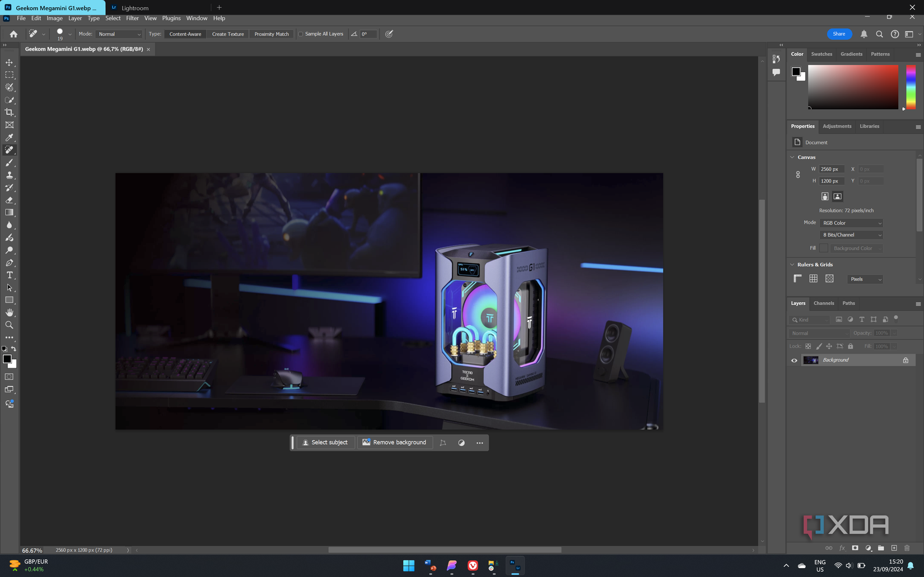Click the Select subject button

tap(325, 443)
